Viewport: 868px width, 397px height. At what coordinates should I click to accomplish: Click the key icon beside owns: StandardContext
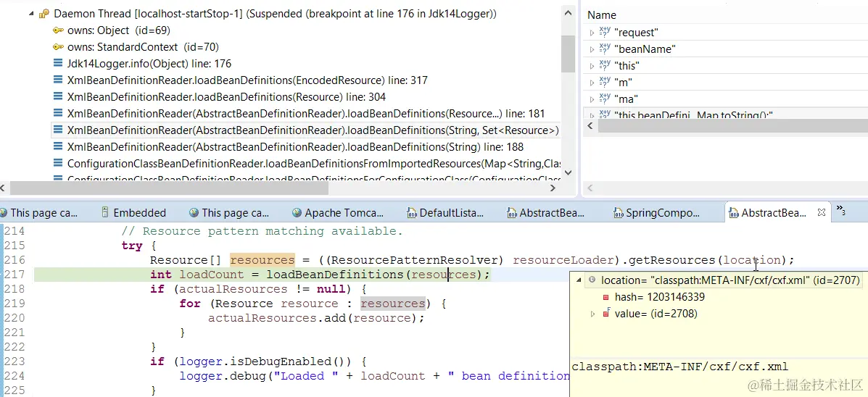58,47
